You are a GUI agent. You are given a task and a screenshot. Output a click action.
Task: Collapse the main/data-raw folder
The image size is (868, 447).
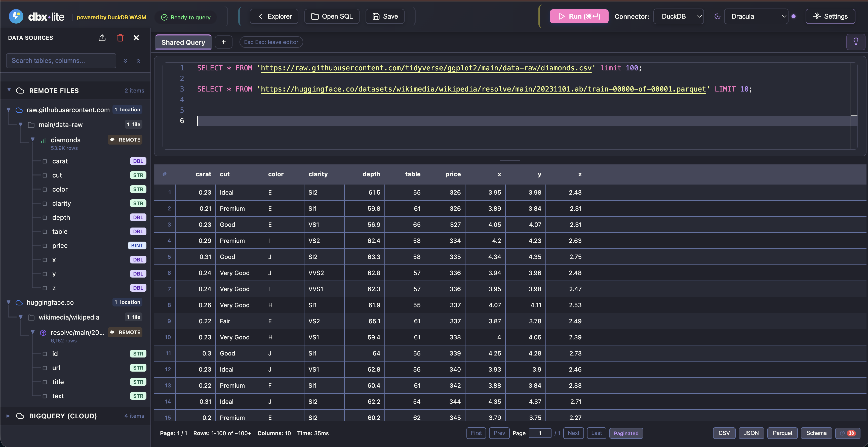pyautogui.click(x=21, y=124)
